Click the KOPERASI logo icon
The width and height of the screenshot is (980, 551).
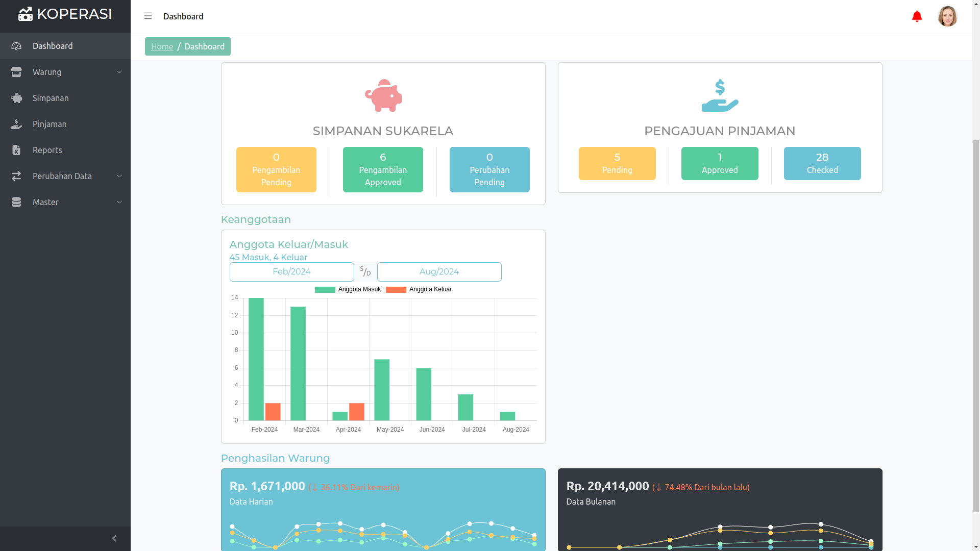[x=26, y=14]
